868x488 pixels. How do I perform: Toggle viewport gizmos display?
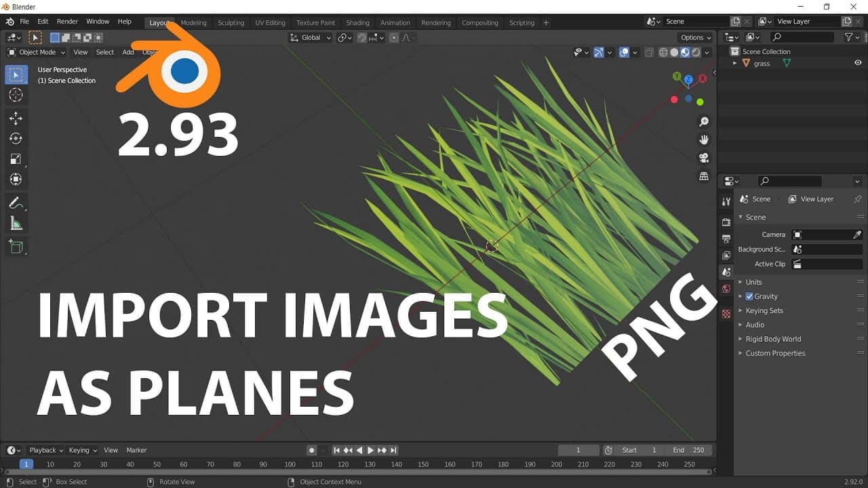point(599,52)
